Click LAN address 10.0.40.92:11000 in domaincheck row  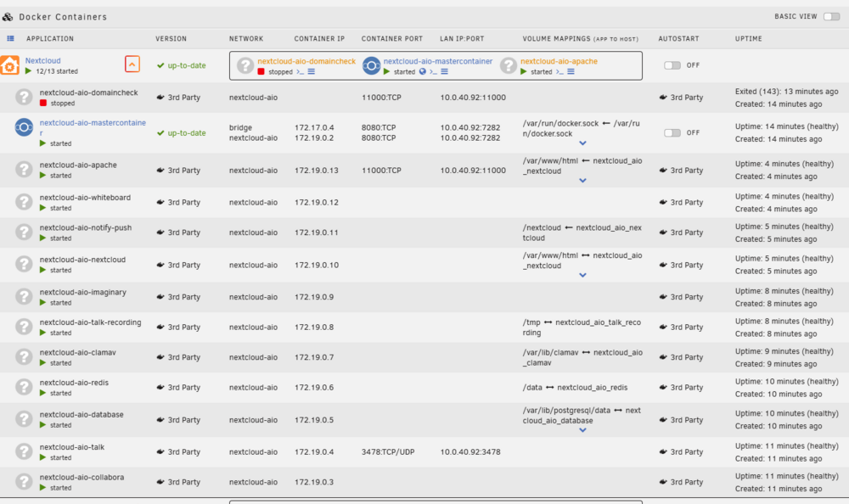pos(473,98)
